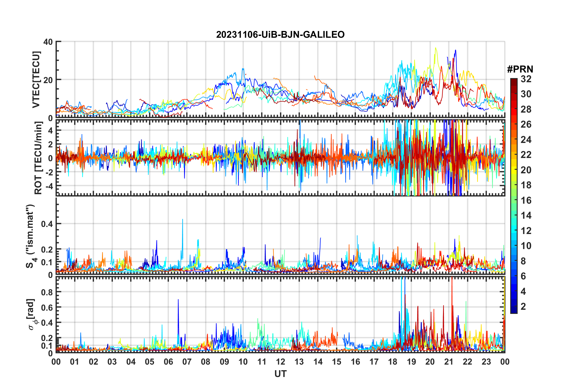Click the 40 tick on VTEC axis
Image resolution: width=561 pixels, height=392 pixels.
48,42
